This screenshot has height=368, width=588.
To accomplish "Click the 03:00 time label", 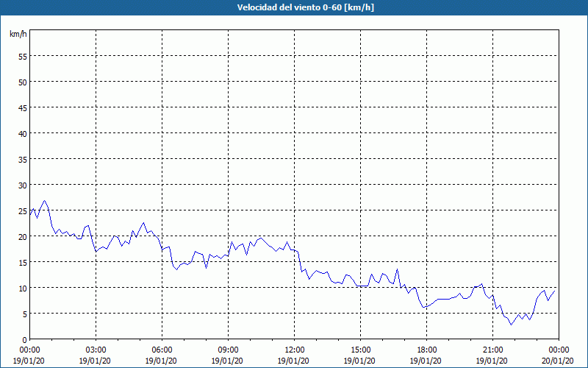I will point(96,350).
